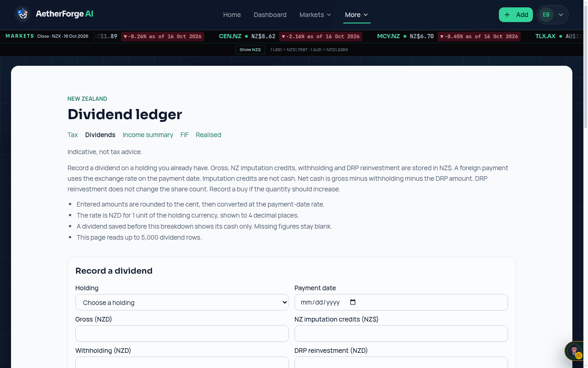
Task: Click the 'Indicative, not tax advice.' text
Action: (105, 152)
